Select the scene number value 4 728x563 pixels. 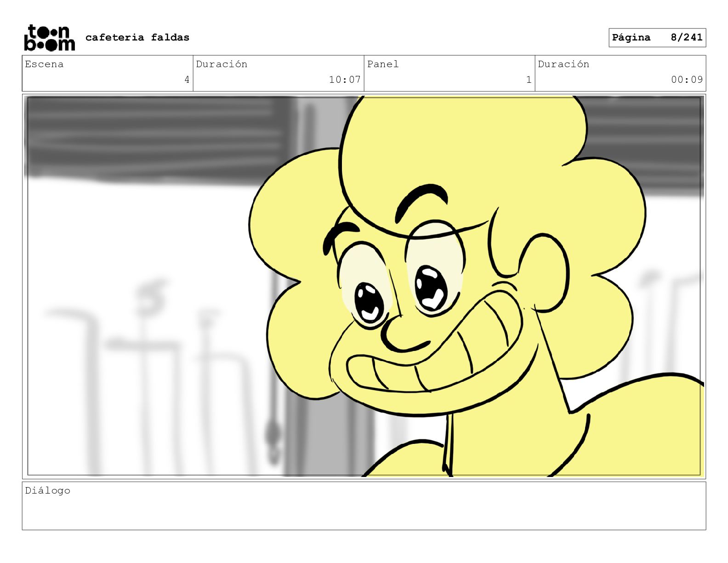(187, 80)
